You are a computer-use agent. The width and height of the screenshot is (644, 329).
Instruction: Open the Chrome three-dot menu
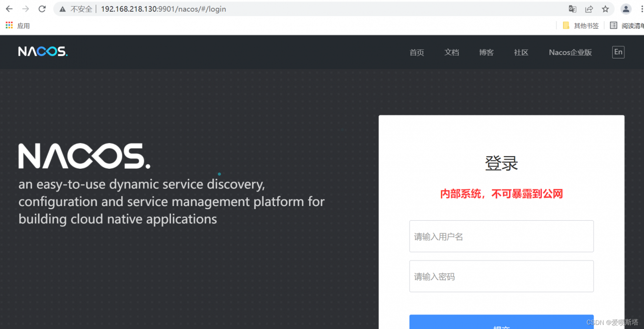pos(641,9)
